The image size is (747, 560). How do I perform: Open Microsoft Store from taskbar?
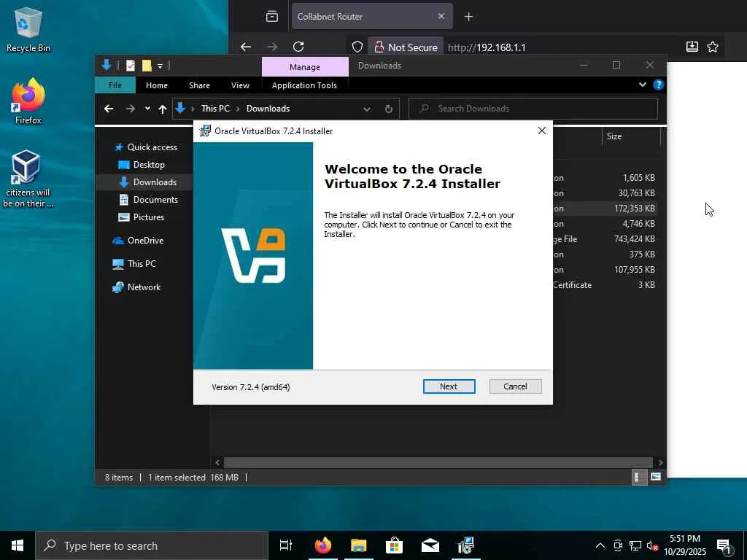click(395, 545)
